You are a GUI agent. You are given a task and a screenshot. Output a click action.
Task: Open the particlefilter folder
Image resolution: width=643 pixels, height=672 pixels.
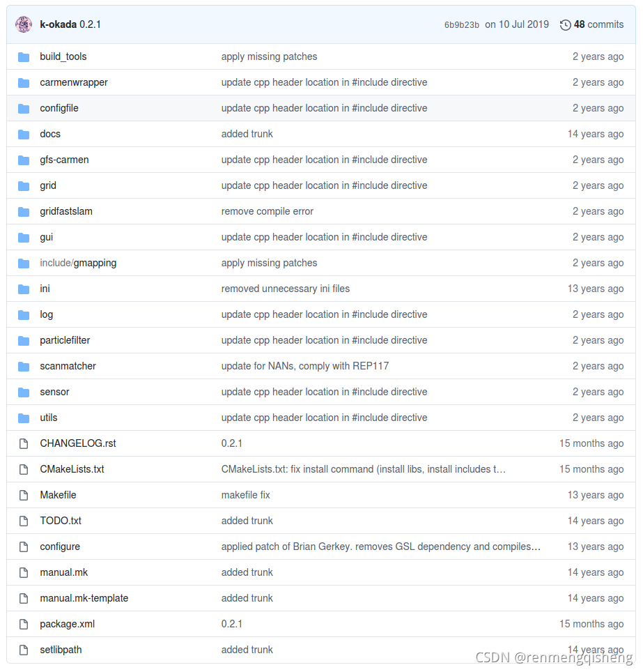click(x=64, y=340)
